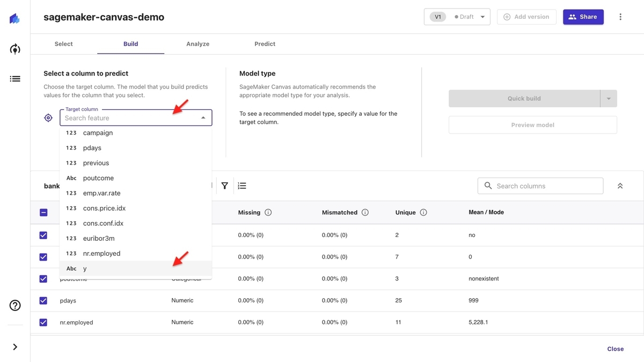Open the list view sidebar icon
The width and height of the screenshot is (644, 362).
coord(15,79)
